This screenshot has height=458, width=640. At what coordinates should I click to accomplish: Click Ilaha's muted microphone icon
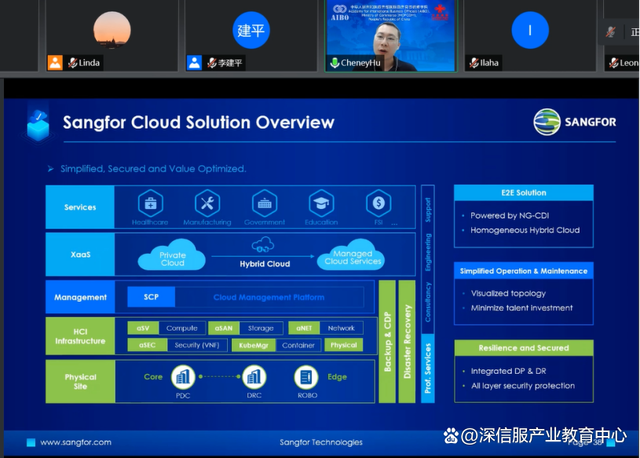[x=474, y=63]
